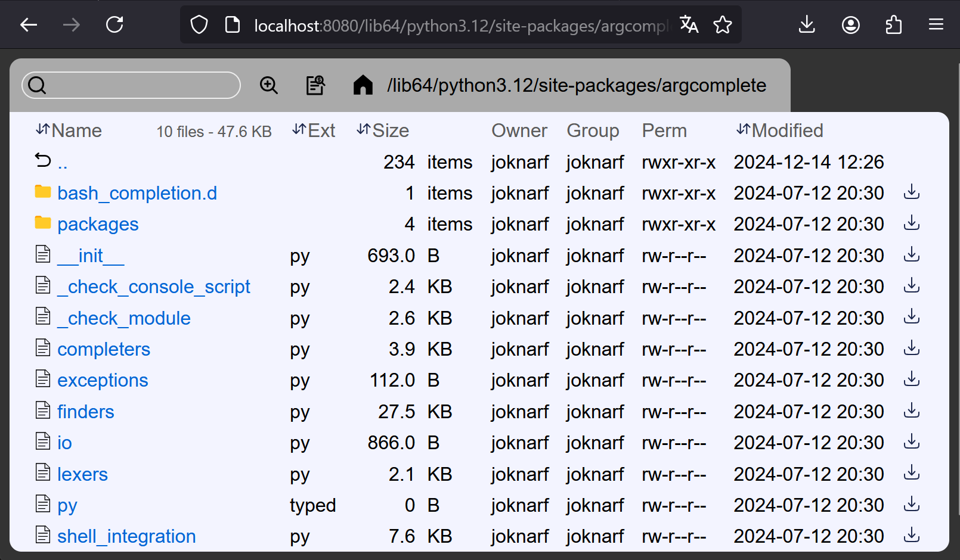Image resolution: width=960 pixels, height=560 pixels.
Task: Click the Group column header
Action: [593, 130]
